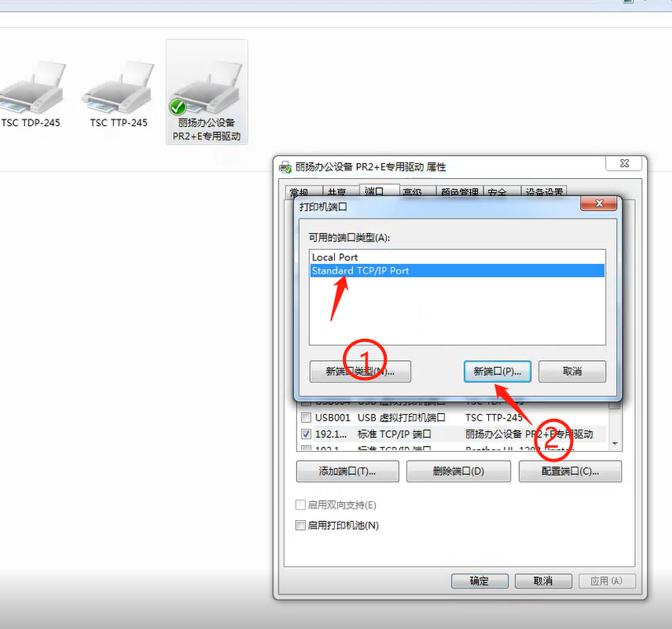Screen dimensions: 672x629
Task: Click the 配置端口(C)... button
Action: pyautogui.click(x=570, y=472)
